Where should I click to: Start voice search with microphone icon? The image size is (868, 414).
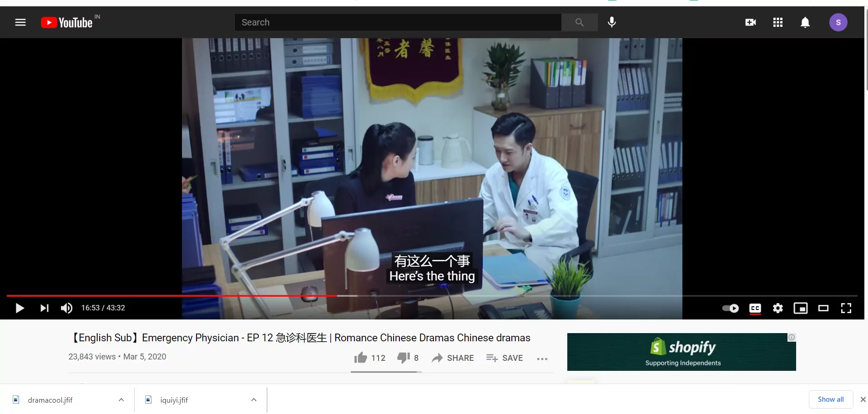[612, 22]
